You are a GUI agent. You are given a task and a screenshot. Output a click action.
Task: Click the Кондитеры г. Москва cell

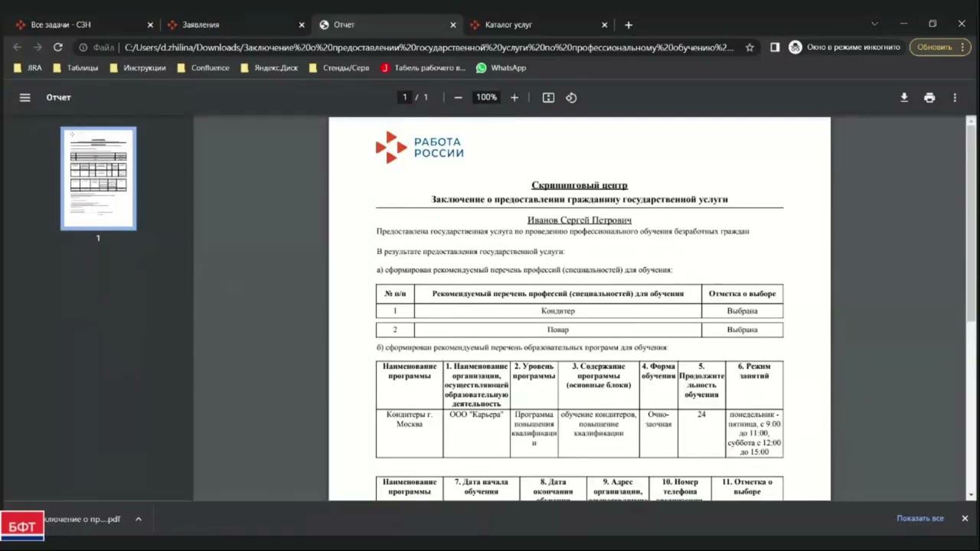410,433
